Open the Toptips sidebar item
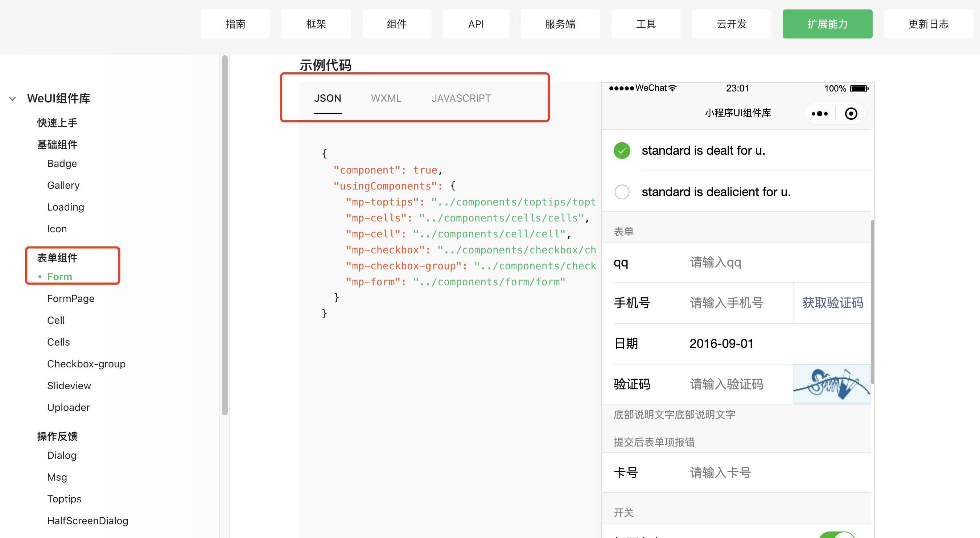This screenshot has height=538, width=980. (64, 498)
